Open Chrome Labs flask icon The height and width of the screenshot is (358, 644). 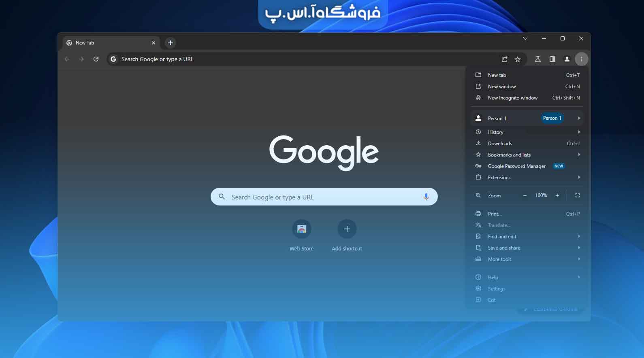[x=537, y=59]
